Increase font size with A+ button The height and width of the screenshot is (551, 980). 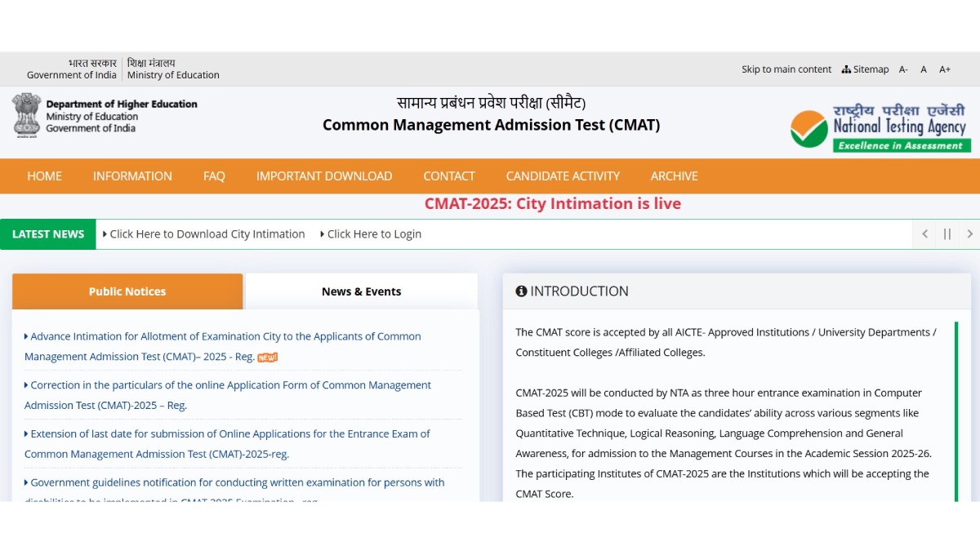(x=944, y=69)
